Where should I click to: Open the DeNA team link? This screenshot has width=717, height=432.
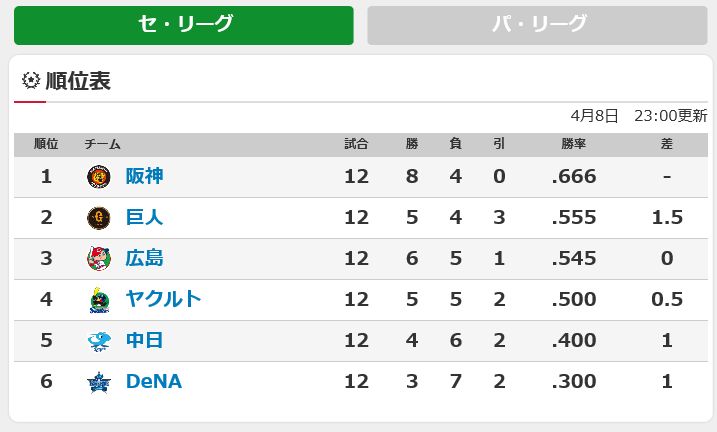pyautogui.click(x=154, y=381)
